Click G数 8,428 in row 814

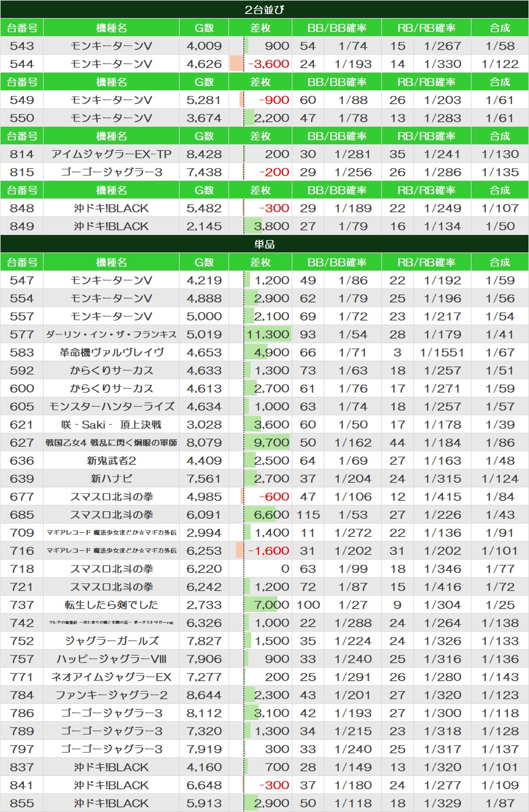pyautogui.click(x=204, y=154)
